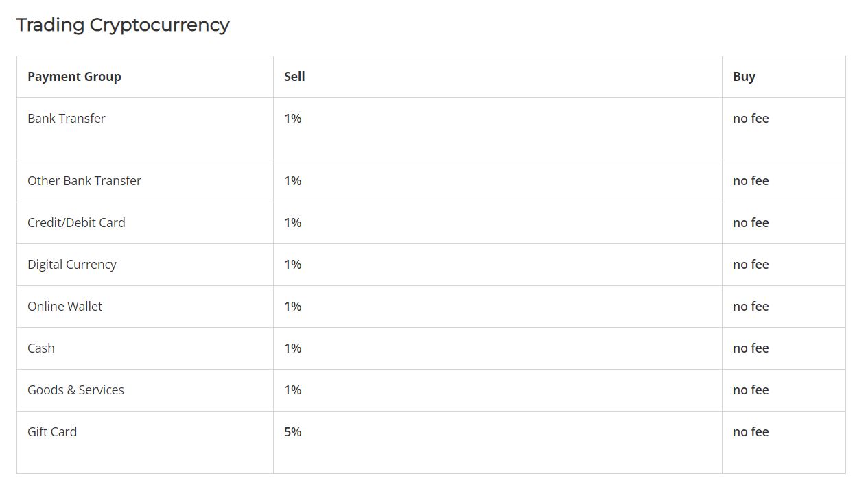Select the 1% sell fee for Digital Currency
This screenshot has width=868, height=489.
[293, 265]
